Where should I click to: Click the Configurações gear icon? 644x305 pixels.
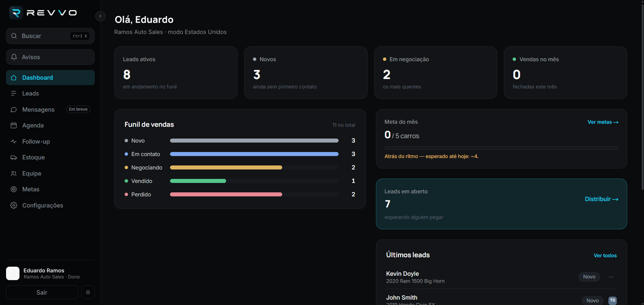click(x=14, y=205)
